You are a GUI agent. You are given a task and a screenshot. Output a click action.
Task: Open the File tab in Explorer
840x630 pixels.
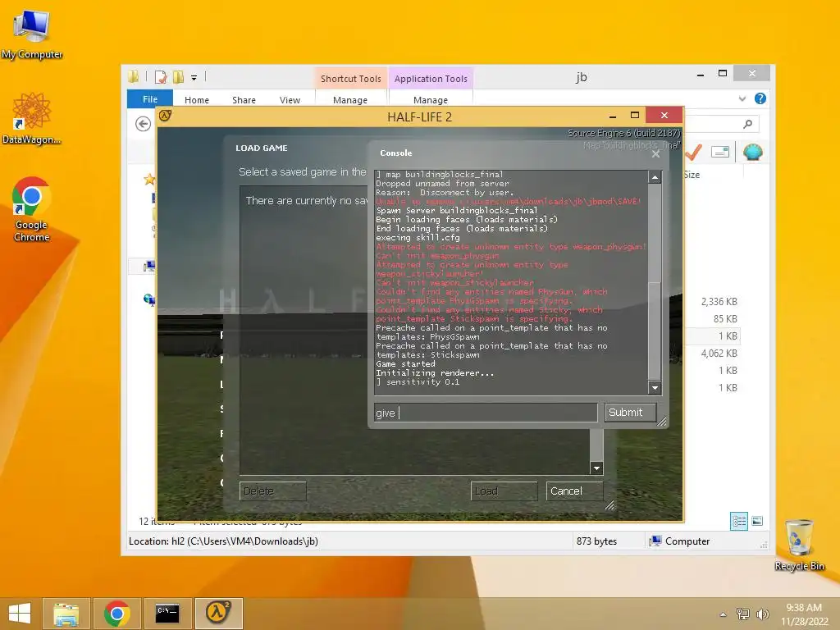150,99
